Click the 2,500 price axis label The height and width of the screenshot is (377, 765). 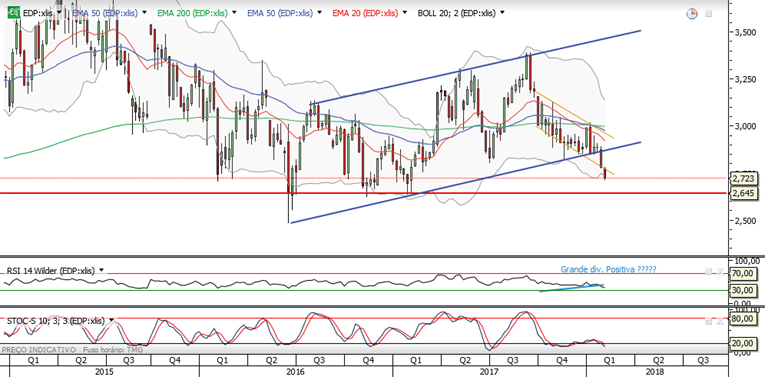[x=746, y=221]
